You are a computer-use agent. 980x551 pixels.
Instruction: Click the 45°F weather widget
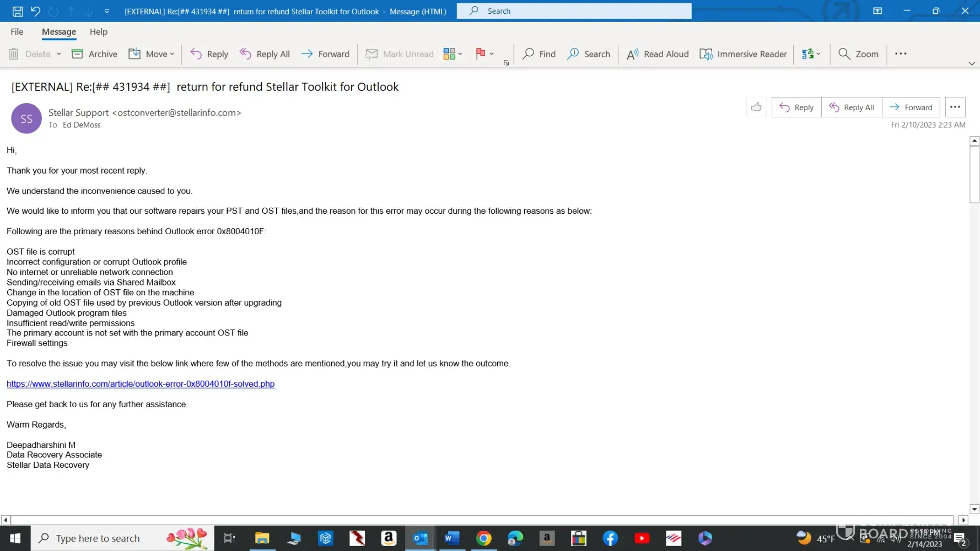point(816,538)
